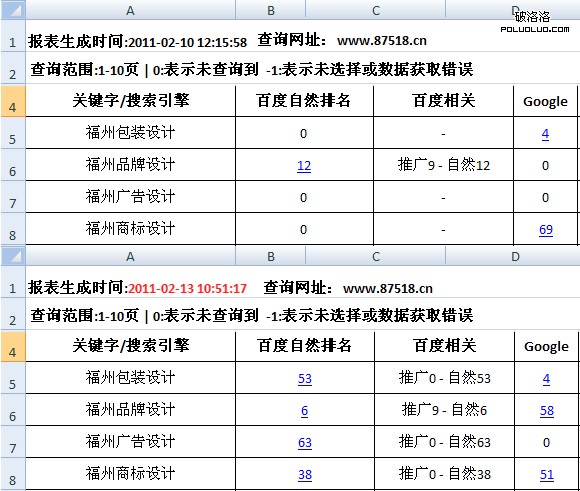
Task: Select column A header in lower spreadsheet
Action: pyautogui.click(x=130, y=256)
